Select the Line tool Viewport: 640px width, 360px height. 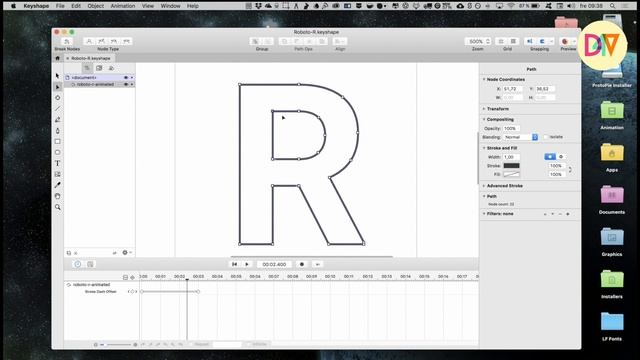coord(58,109)
